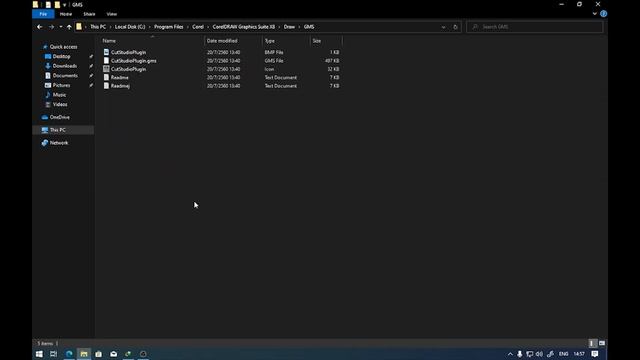The width and height of the screenshot is (640, 360).
Task: Open Task View on taskbar
Action: pos(53,354)
